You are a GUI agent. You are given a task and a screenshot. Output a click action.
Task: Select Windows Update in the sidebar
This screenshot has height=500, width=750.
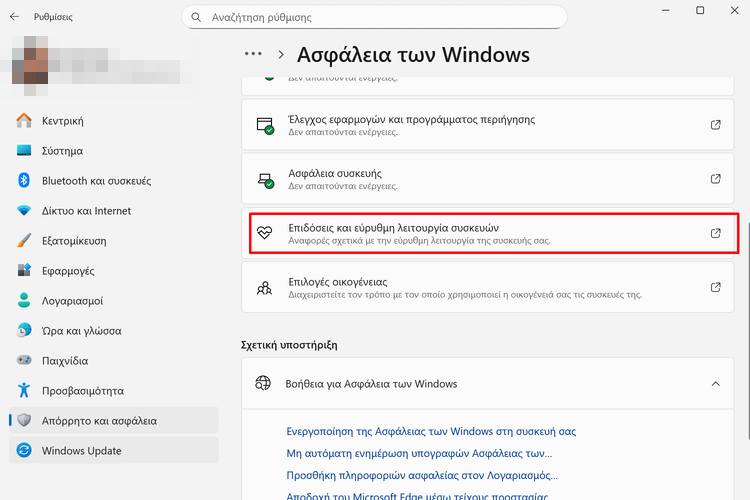pos(81,451)
